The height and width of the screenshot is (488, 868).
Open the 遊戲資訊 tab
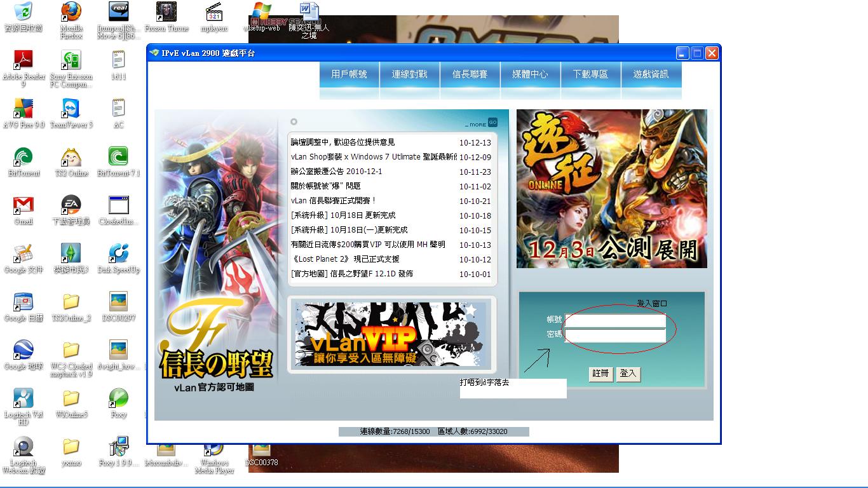click(x=651, y=74)
